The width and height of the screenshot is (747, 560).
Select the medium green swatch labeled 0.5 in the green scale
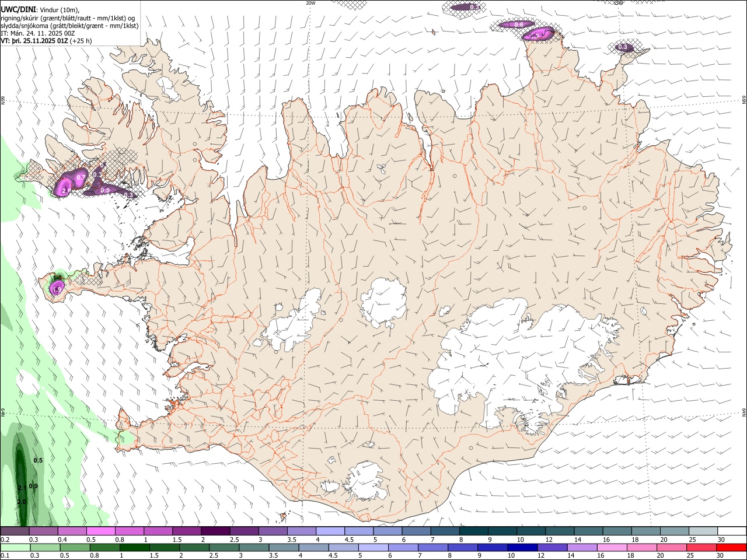[75, 547]
